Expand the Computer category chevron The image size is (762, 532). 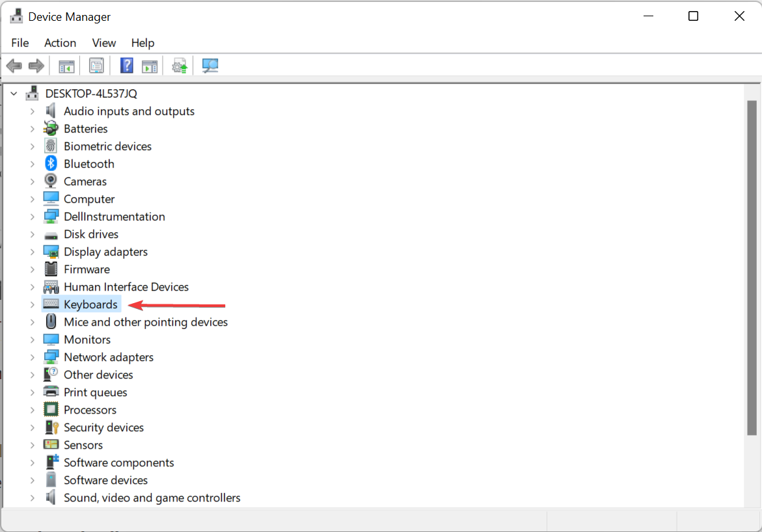[32, 199]
